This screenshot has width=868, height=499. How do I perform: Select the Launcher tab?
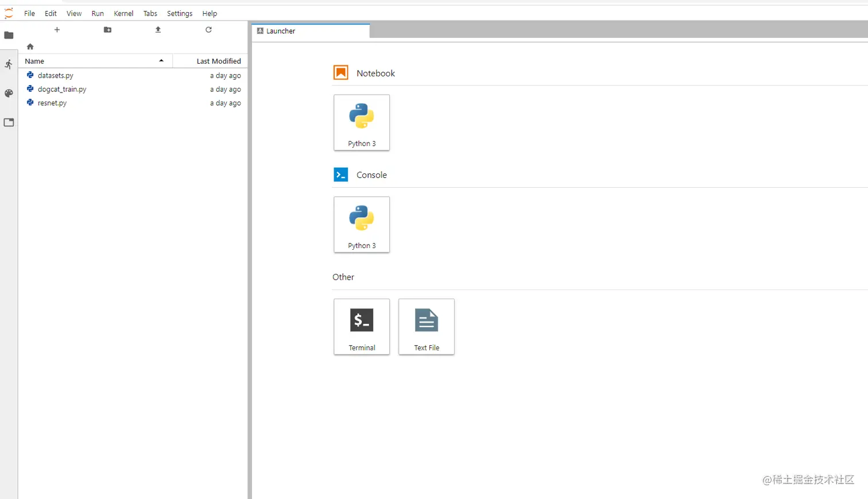pyautogui.click(x=311, y=31)
